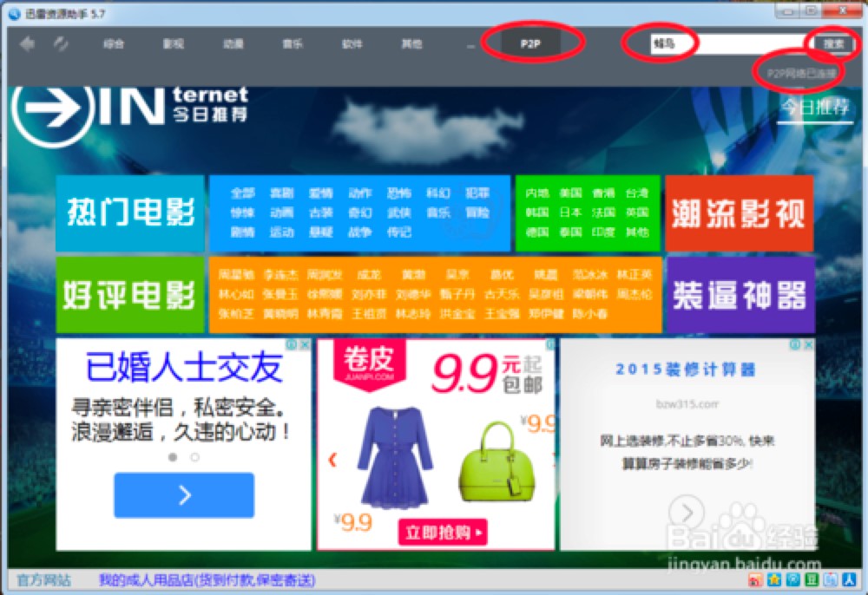Screen dimensions: 868x595
Task: Select the 武侠 genre
Action: point(399,212)
